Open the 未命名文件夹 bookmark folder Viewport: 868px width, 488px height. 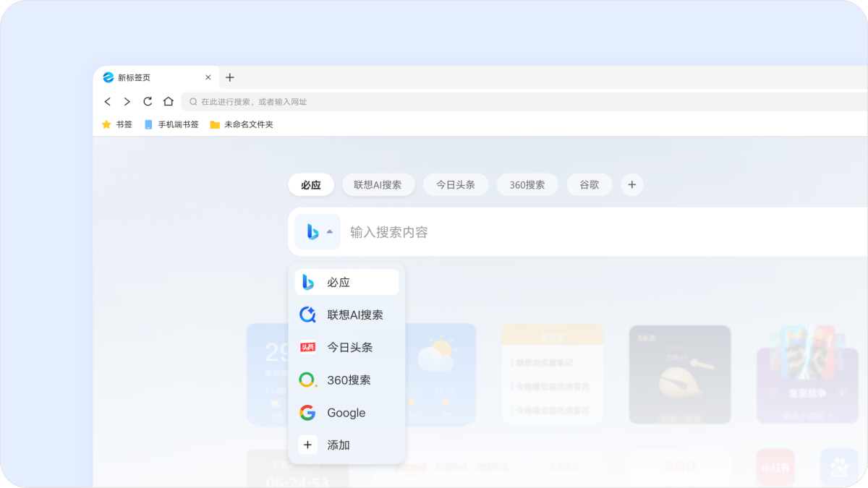click(x=242, y=124)
